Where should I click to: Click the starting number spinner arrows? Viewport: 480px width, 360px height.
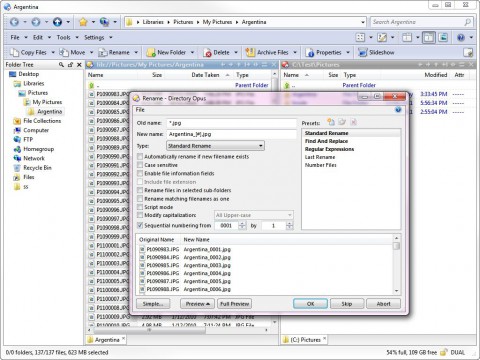point(242,226)
